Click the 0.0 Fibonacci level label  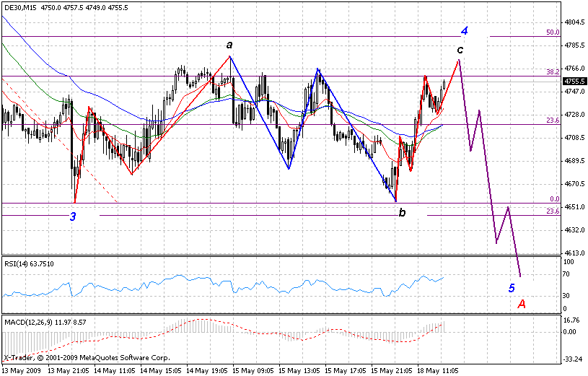coord(555,199)
